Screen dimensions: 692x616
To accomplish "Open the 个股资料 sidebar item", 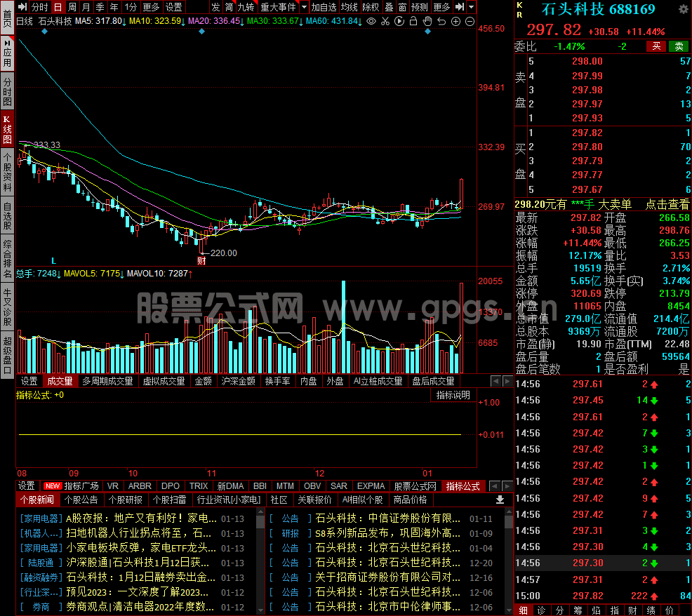I will coord(7,172).
